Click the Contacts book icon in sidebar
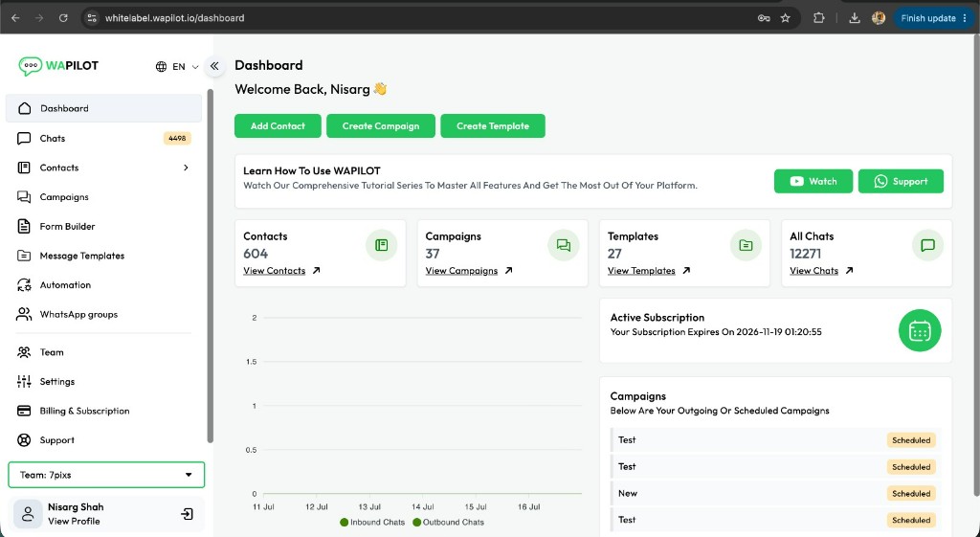Screen dimensions: 980x537 [x=24, y=168]
